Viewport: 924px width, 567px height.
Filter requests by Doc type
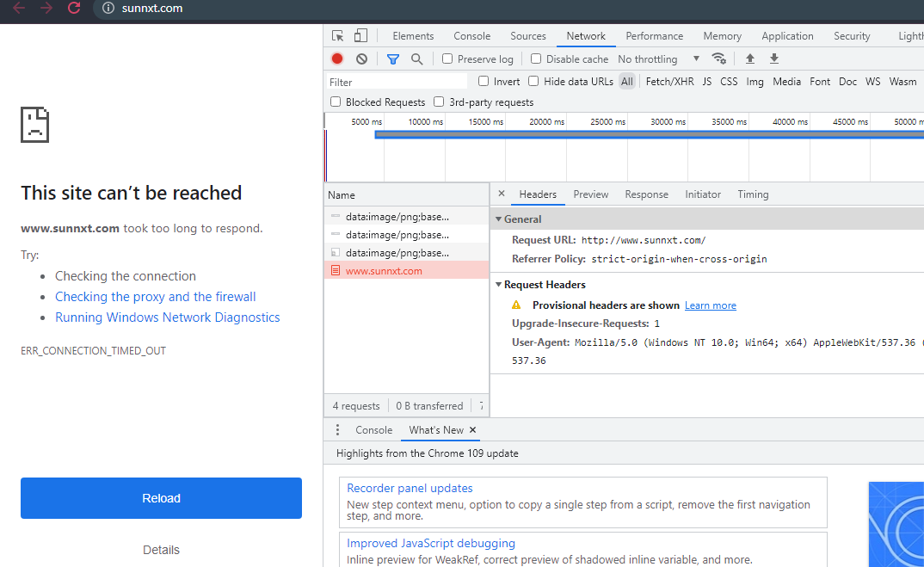pyautogui.click(x=847, y=82)
